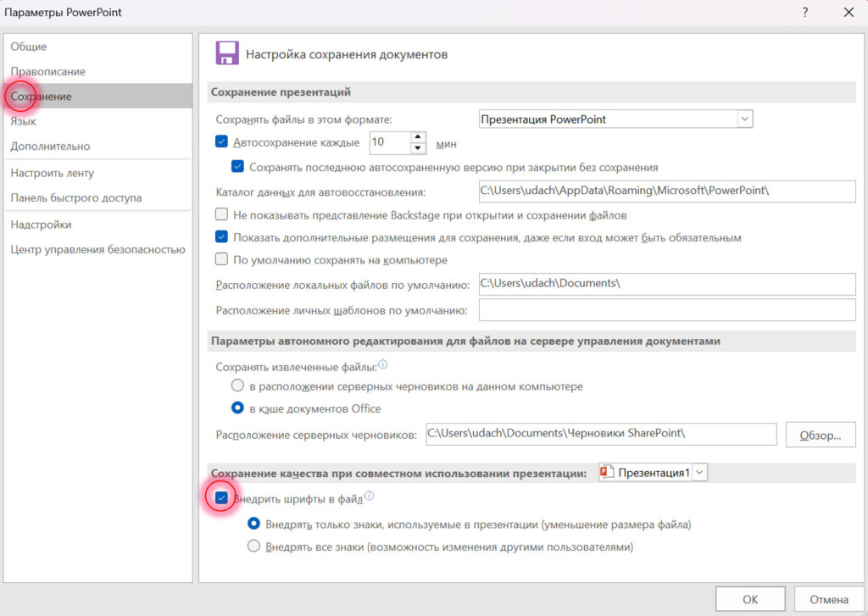Open the Презентация PowerPoint format dropdown

(x=744, y=119)
